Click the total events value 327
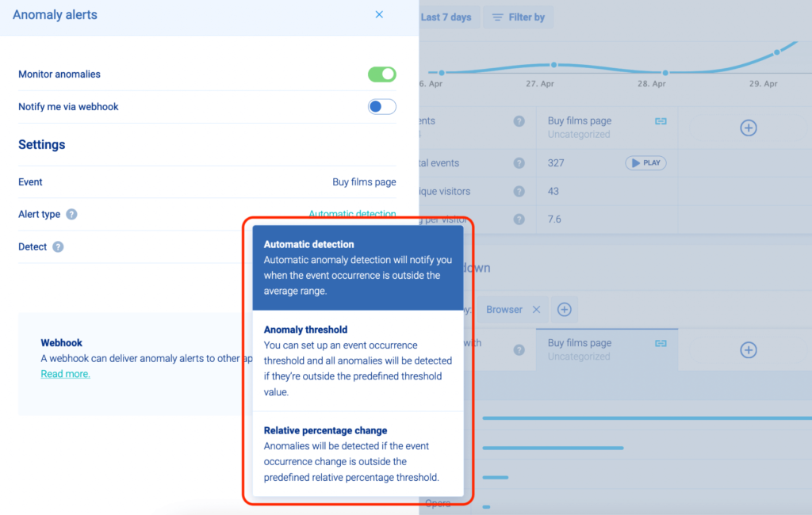The height and width of the screenshot is (515, 812). [x=556, y=163]
